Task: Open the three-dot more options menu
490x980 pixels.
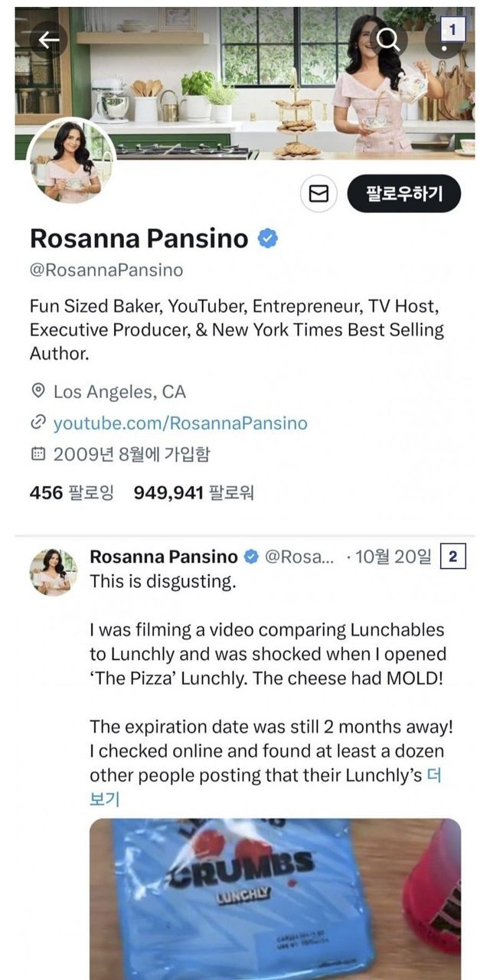Action: [446, 42]
